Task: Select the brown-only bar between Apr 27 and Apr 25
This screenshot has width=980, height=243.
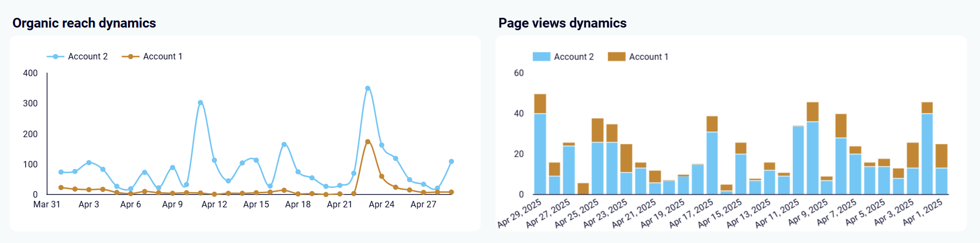Action: 583,189
